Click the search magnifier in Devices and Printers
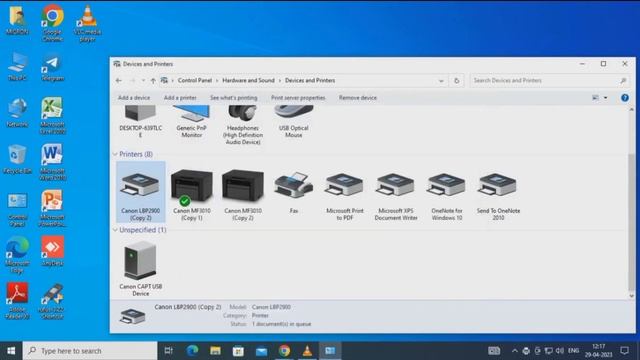The height and width of the screenshot is (360, 640). click(x=623, y=81)
